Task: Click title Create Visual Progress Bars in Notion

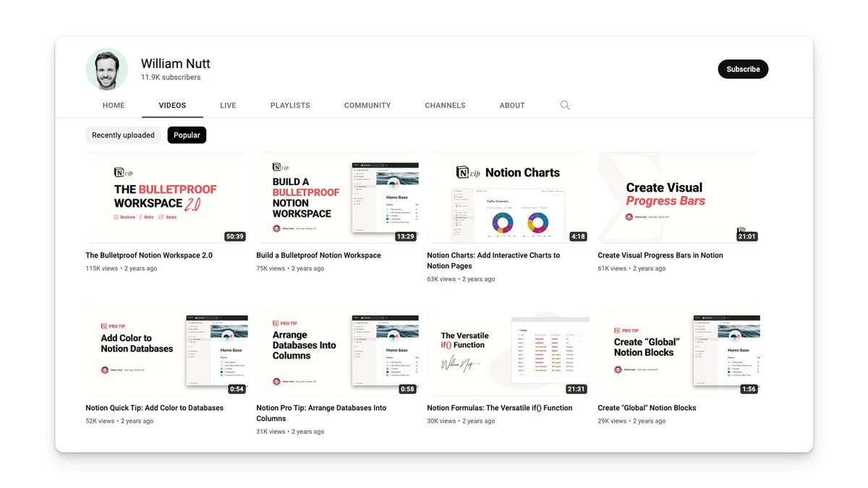Action: (660, 255)
